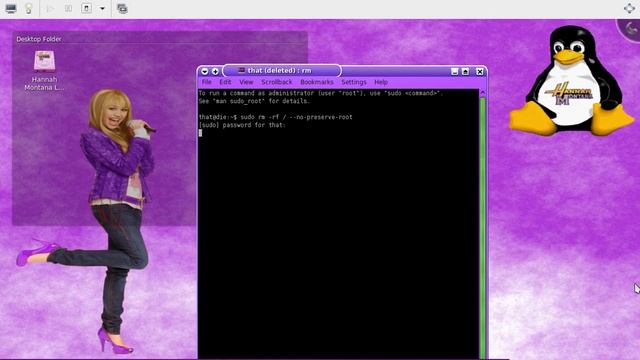
Task: Show virtual hardware details lightbulb icon
Action: point(29,8)
